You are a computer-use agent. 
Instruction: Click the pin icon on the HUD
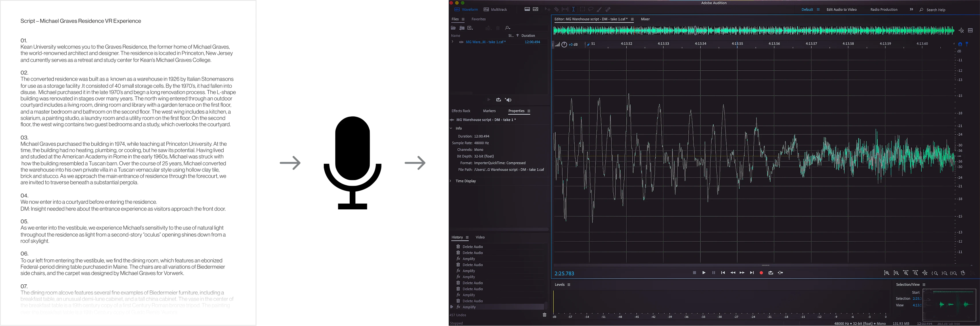pyautogui.click(x=588, y=45)
